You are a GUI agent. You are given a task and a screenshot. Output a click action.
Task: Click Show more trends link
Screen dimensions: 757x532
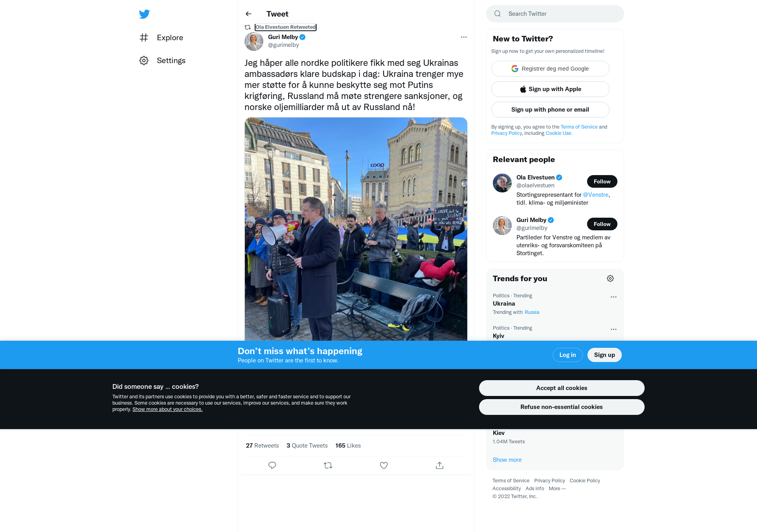click(507, 460)
